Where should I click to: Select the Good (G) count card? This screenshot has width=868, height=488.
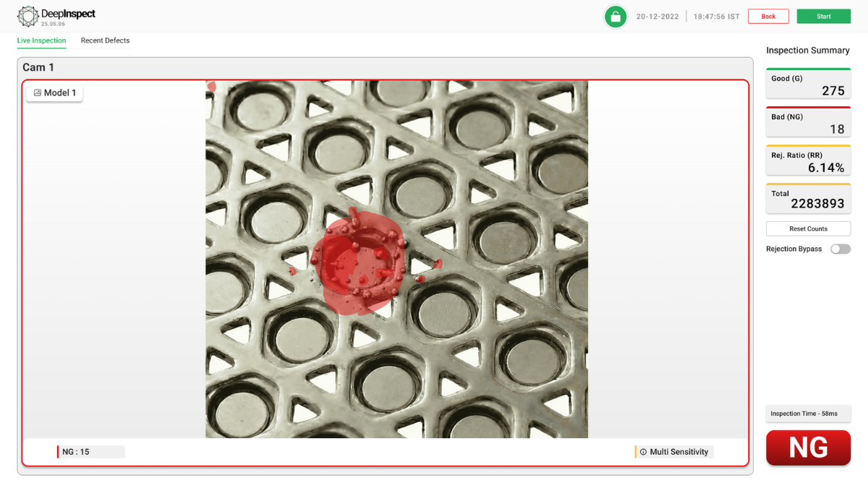[808, 84]
